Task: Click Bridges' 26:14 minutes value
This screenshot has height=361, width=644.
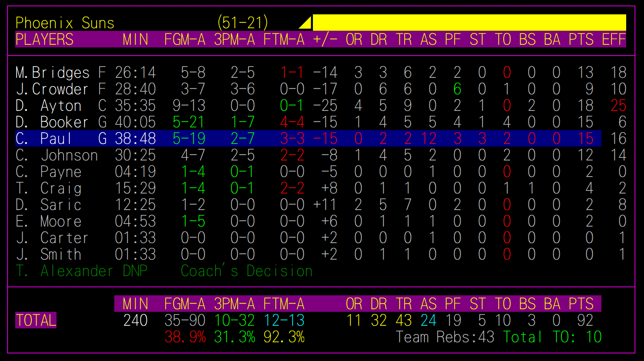Action: pyautogui.click(x=136, y=73)
